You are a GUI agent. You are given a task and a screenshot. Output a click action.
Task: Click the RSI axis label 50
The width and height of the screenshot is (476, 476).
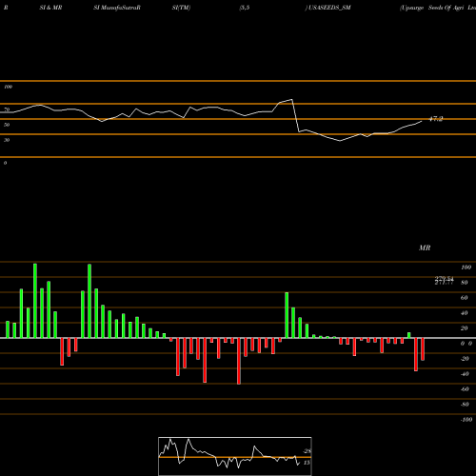point(7,125)
